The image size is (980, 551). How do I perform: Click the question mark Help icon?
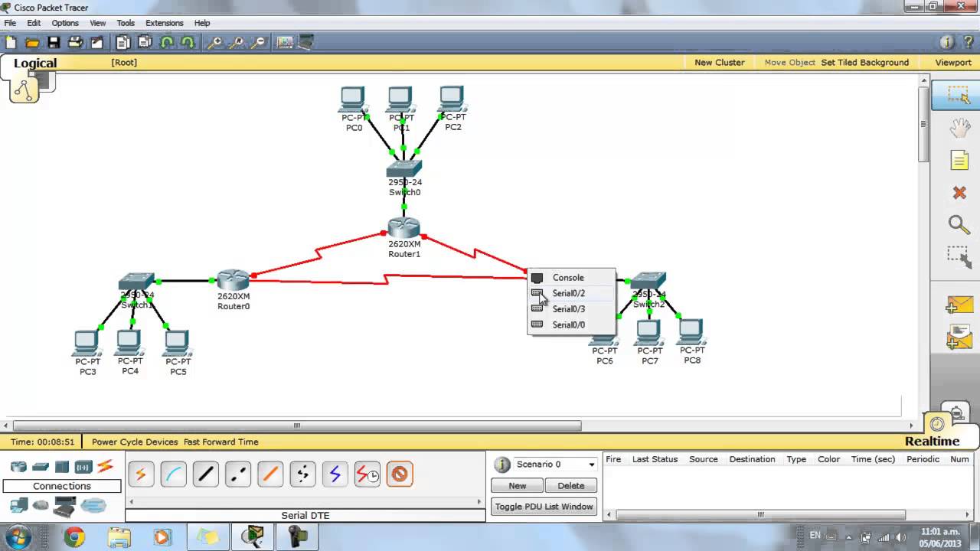(x=969, y=42)
